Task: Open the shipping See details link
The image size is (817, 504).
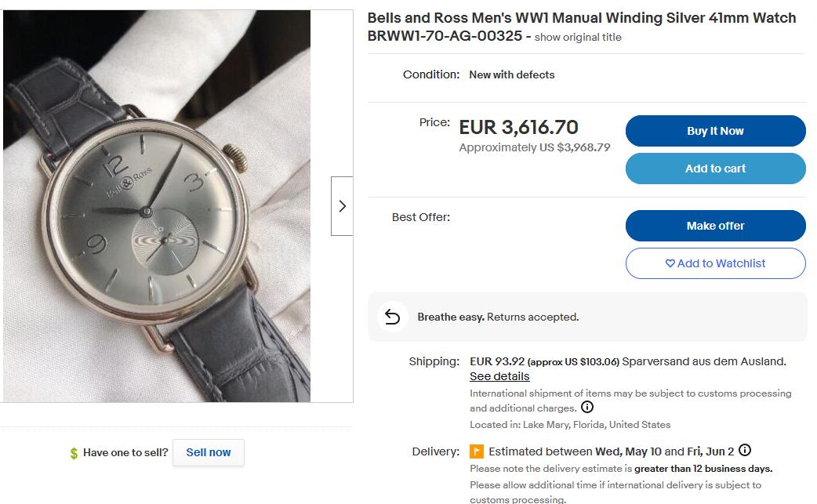Action: (x=499, y=376)
